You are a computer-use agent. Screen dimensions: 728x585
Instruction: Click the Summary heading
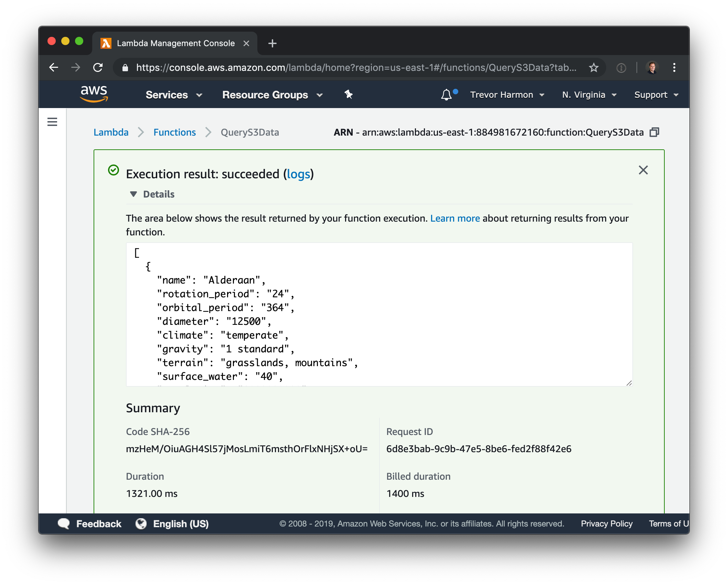click(x=153, y=408)
